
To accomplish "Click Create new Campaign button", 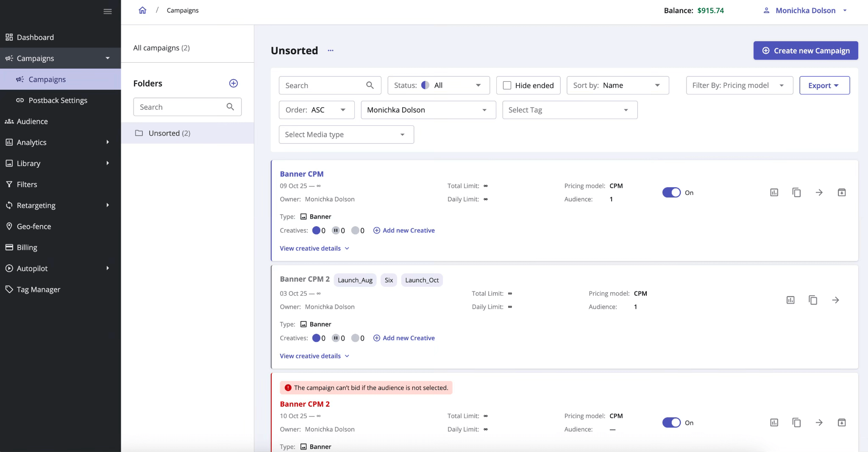I will click(805, 51).
